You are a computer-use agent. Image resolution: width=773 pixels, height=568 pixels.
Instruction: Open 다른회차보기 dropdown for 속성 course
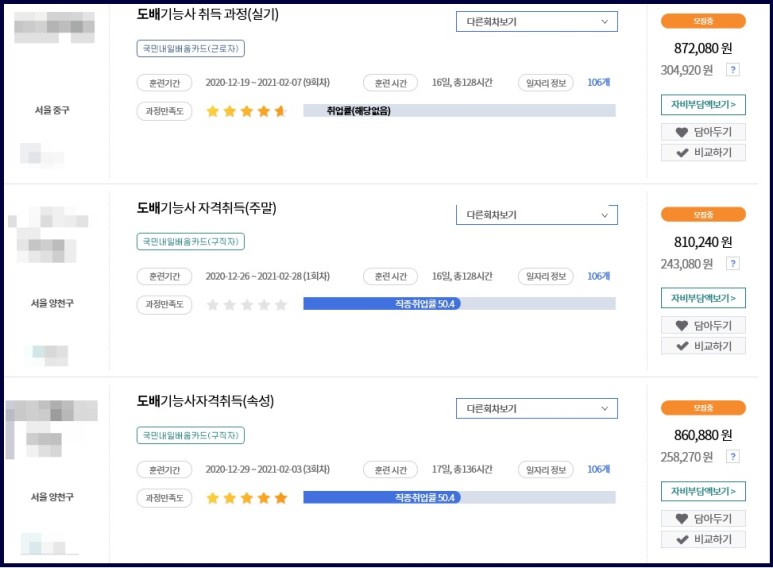(536, 408)
